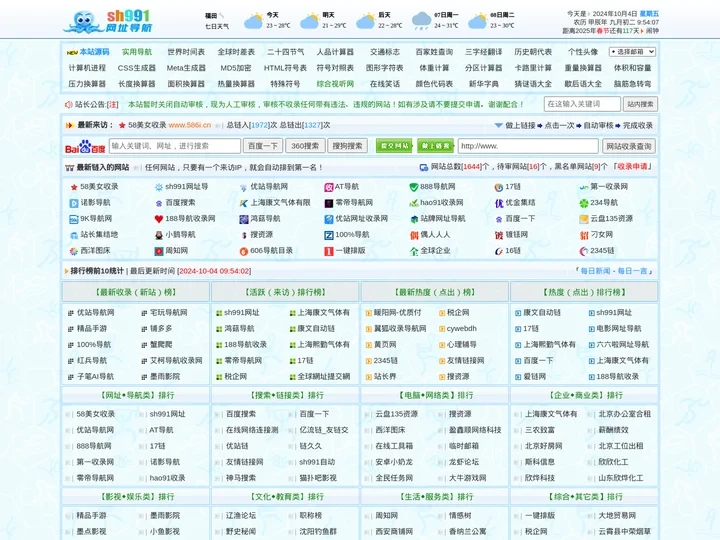Focus the http://www. URL input field
The width and height of the screenshot is (720, 540).
point(529,146)
